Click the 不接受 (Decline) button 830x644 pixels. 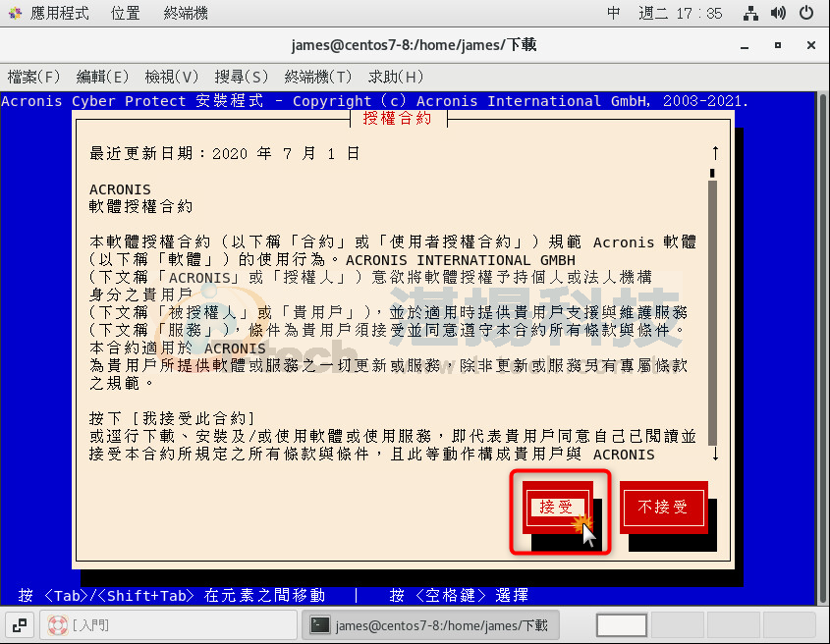(x=663, y=507)
